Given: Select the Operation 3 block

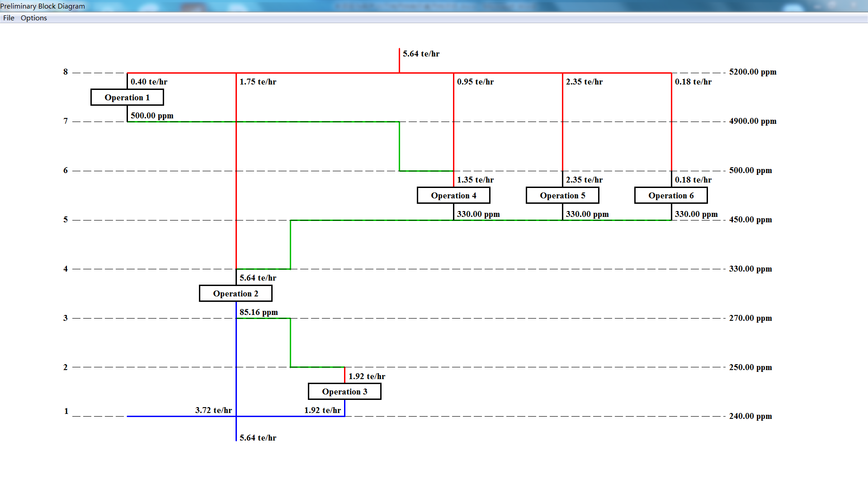Looking at the screenshot, I should (x=344, y=391).
